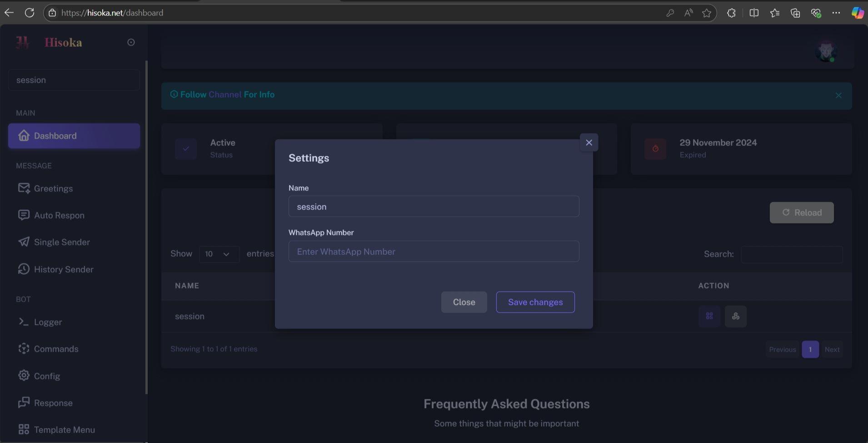
Task: Click the QR grid action icon for session
Action: [x=709, y=316]
